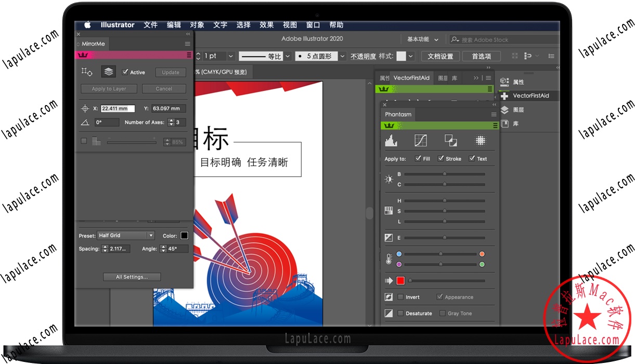This screenshot has height=364, width=635.
Task: Click the stacked layers icon in MirrorMe
Action: pos(108,72)
